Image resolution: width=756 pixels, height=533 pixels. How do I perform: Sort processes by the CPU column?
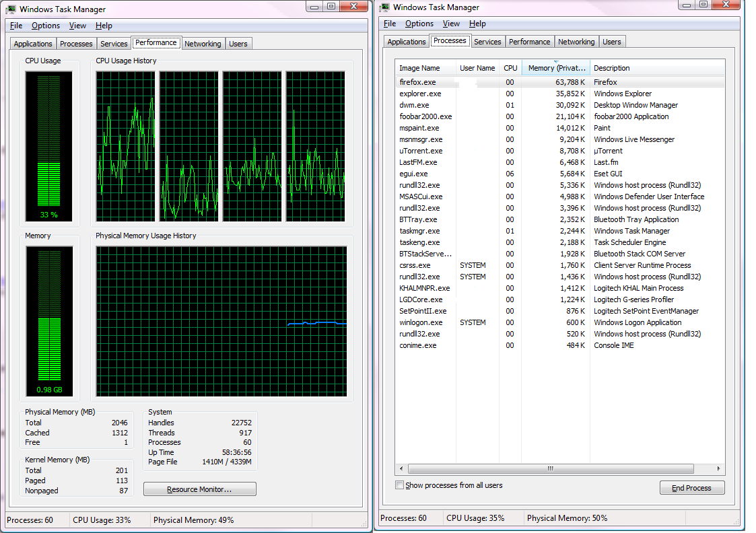(510, 67)
